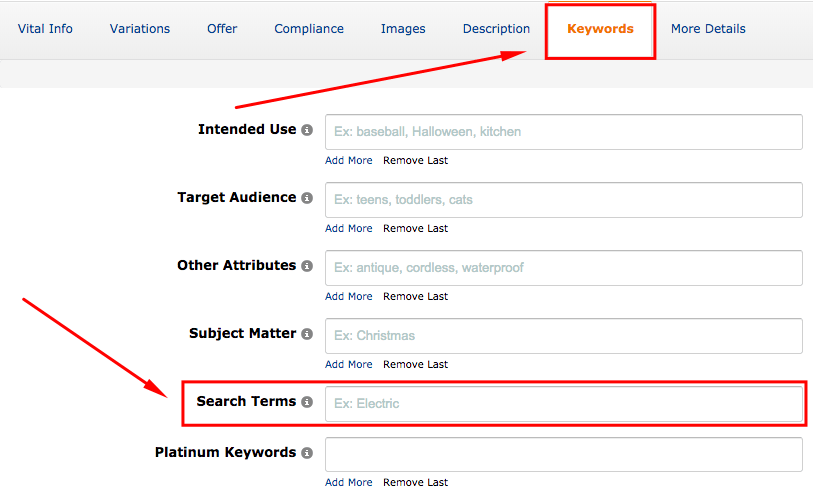Click the Target Audience info icon

click(307, 198)
